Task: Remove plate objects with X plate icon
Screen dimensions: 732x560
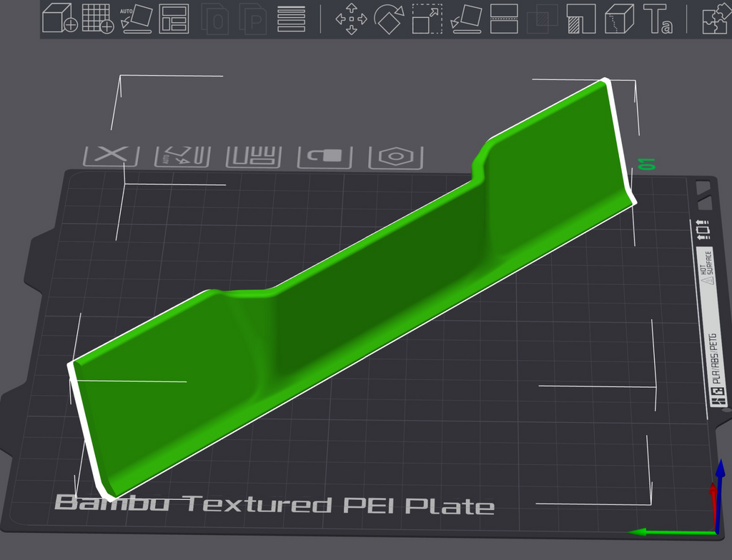Action: point(111,156)
